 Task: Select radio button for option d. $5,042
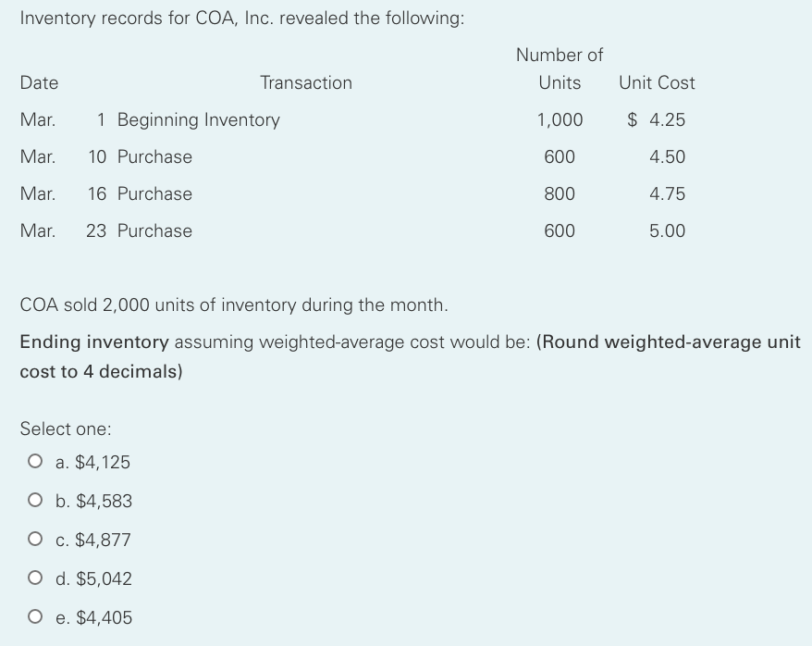(35, 578)
